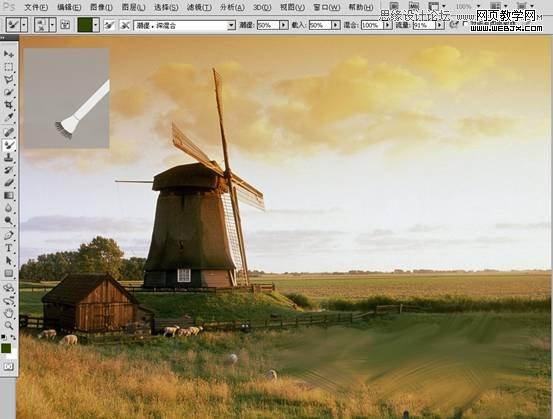553x419 pixels.
Task: Select the Pen tool
Action: (x=8, y=235)
